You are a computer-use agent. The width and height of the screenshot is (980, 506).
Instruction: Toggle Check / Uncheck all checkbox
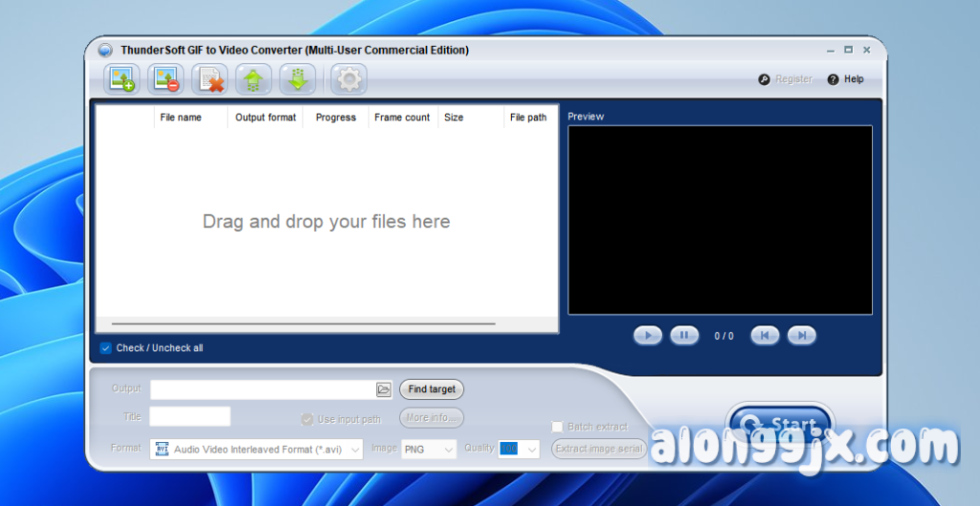pos(106,348)
